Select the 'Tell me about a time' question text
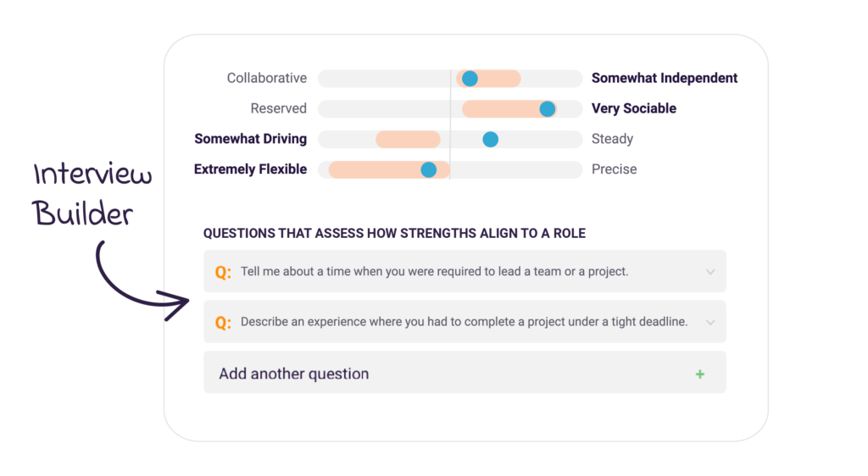 (434, 272)
